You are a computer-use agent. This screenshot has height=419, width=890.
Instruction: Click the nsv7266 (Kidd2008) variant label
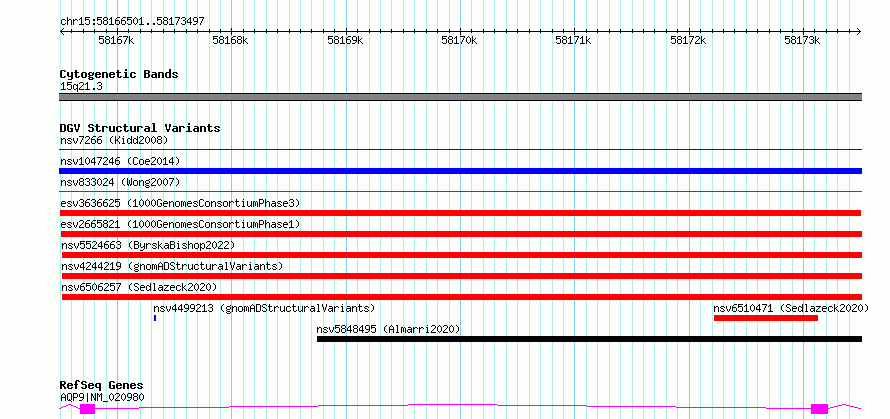114,140
